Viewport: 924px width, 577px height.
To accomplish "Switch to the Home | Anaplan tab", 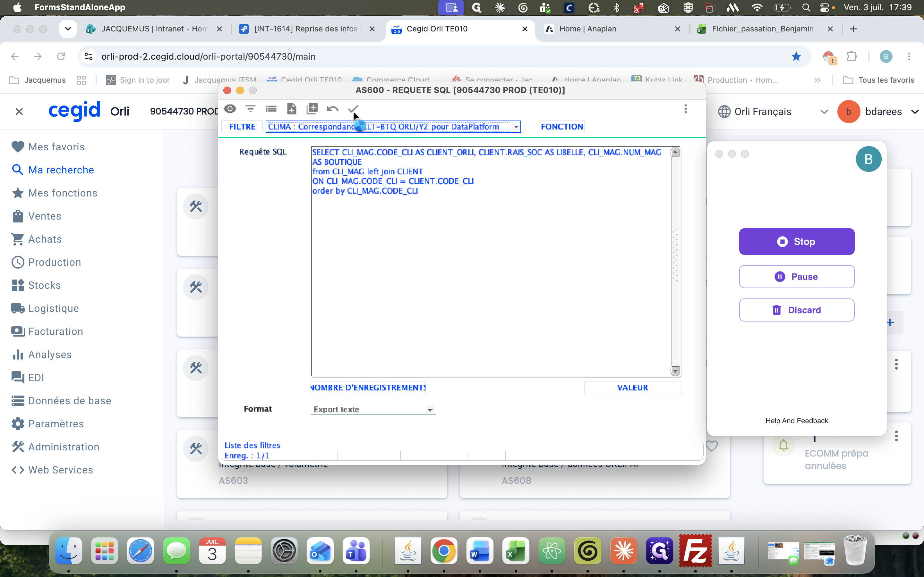I will pyautogui.click(x=588, y=29).
